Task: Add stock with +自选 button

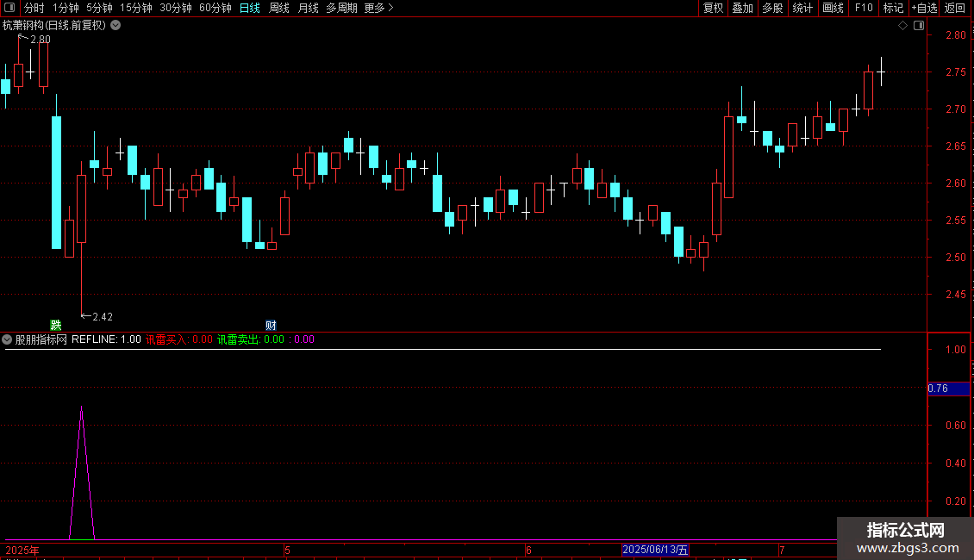Action: (924, 8)
